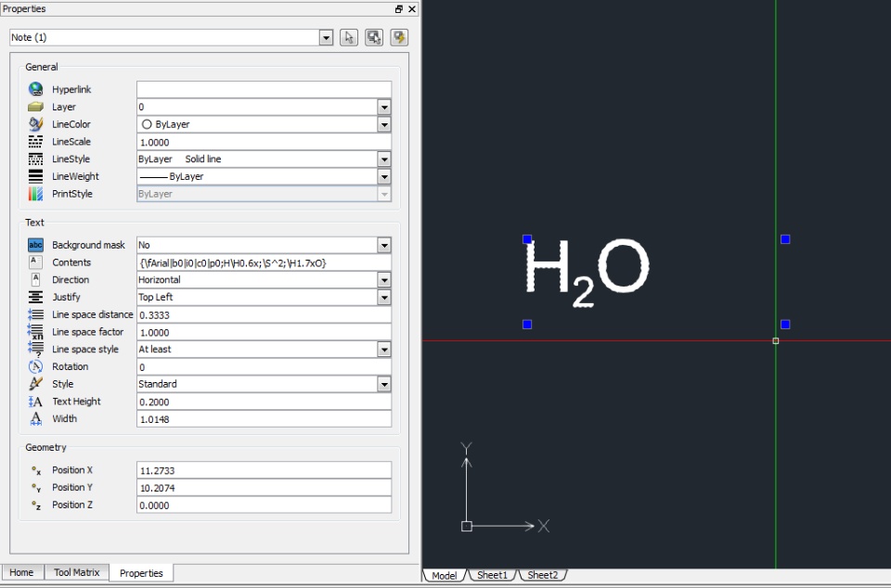Open the Sheet1 layout tab
Screen dimensions: 891x588
[492, 575]
